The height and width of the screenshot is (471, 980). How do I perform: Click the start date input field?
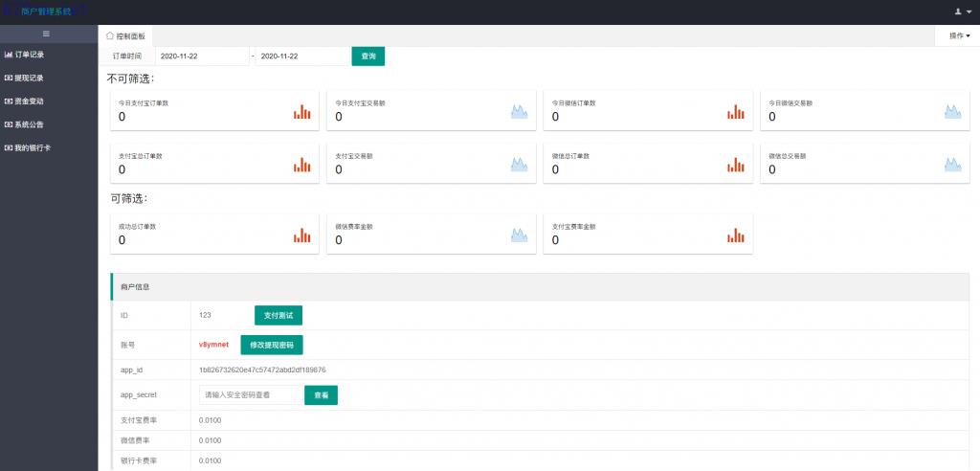click(x=201, y=56)
